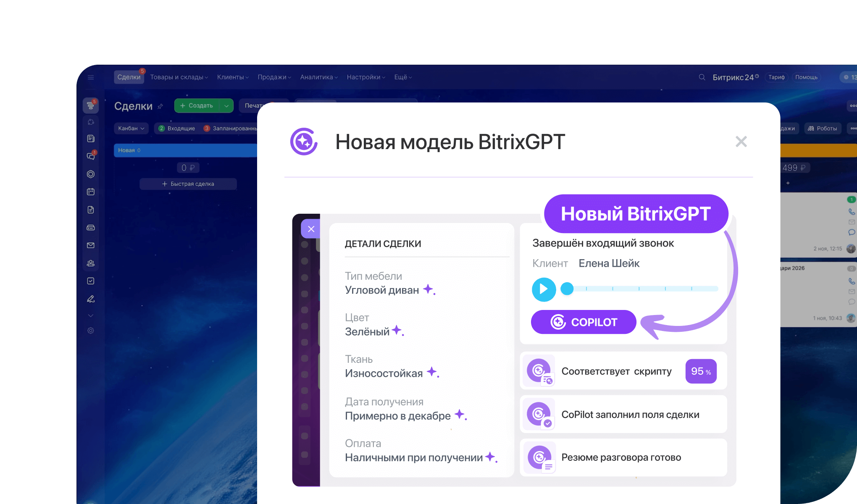Viewport: 857px width, 504px height.
Task: Click the Быстрая сделка button
Action: click(x=188, y=184)
